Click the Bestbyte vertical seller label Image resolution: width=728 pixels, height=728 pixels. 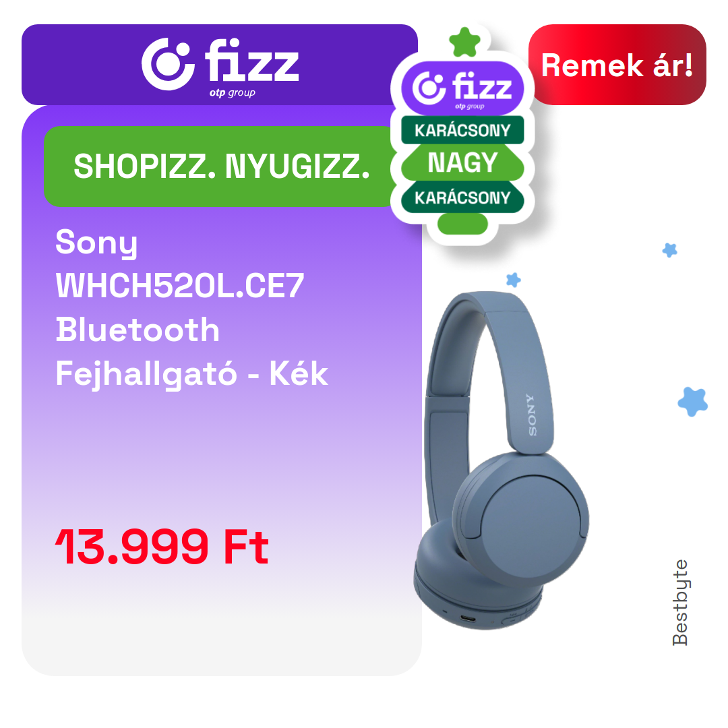[680, 603]
